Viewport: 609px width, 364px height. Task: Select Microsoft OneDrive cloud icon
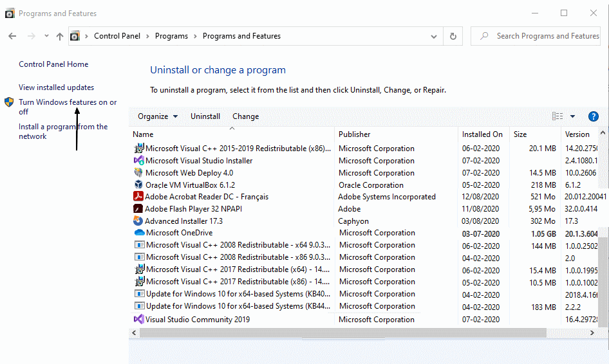tap(140, 232)
